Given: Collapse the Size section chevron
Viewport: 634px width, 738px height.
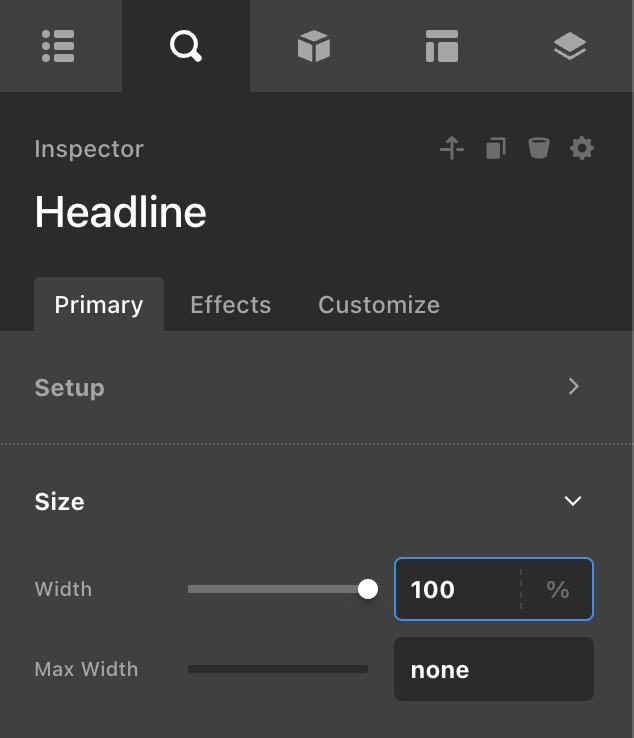Looking at the screenshot, I should pyautogui.click(x=573, y=501).
